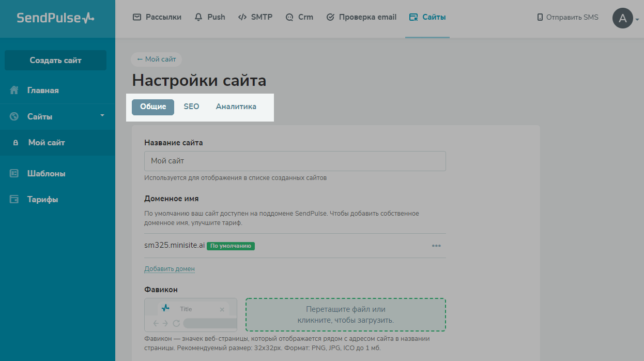The width and height of the screenshot is (644, 361).
Task: Go back via the Мой сайт breadcrumb
Action: point(156,59)
